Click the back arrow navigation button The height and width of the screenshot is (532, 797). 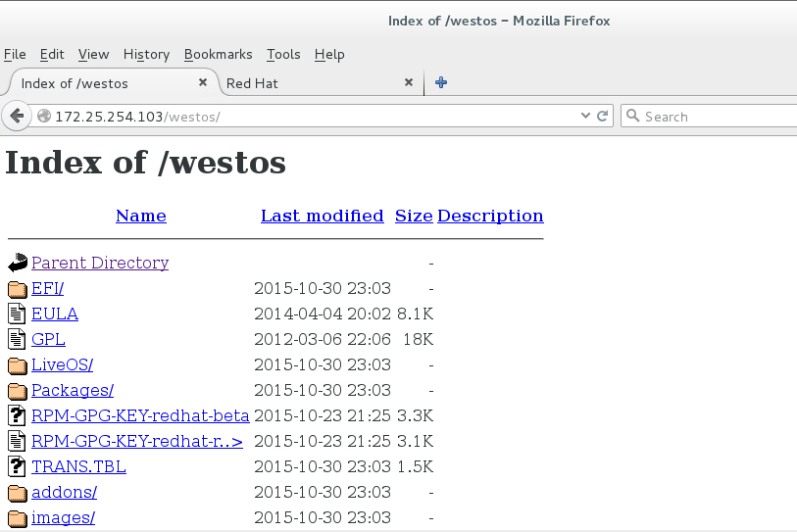17,116
